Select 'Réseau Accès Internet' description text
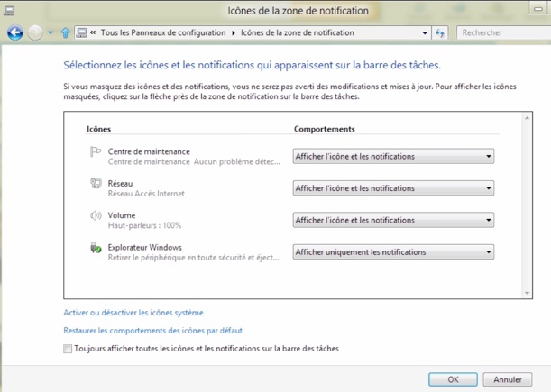The image size is (551, 392). click(x=146, y=194)
